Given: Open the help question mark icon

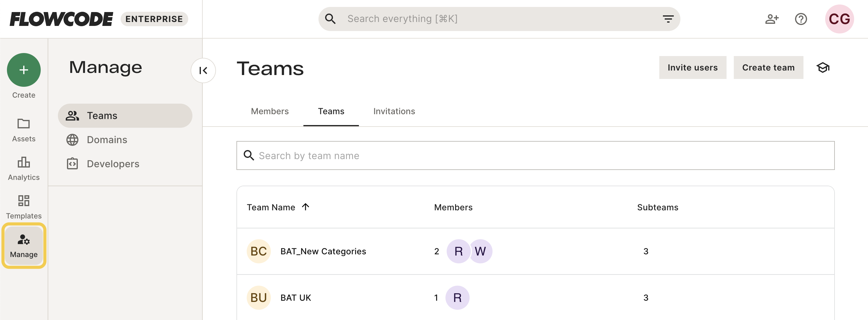Looking at the screenshot, I should tap(801, 19).
